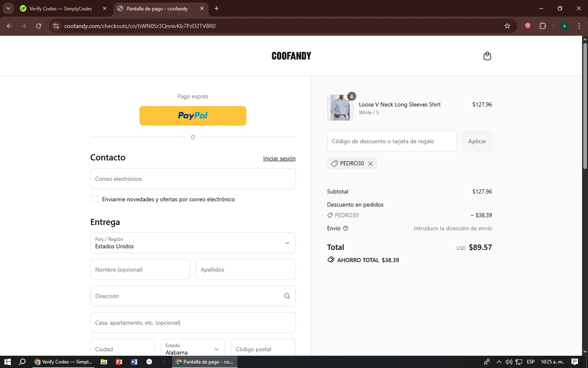The height and width of the screenshot is (368, 588).
Task: Open the shopping bag cart icon
Action: point(487,56)
